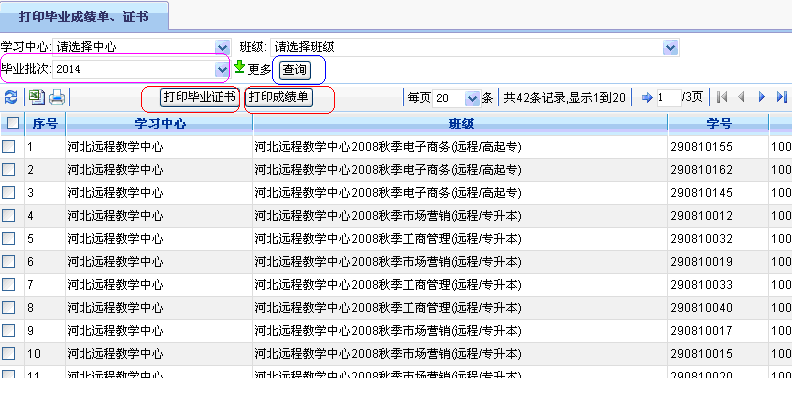This screenshot has width=792, height=399.
Task: Click the 更多 link for more filters
Action: click(x=259, y=70)
